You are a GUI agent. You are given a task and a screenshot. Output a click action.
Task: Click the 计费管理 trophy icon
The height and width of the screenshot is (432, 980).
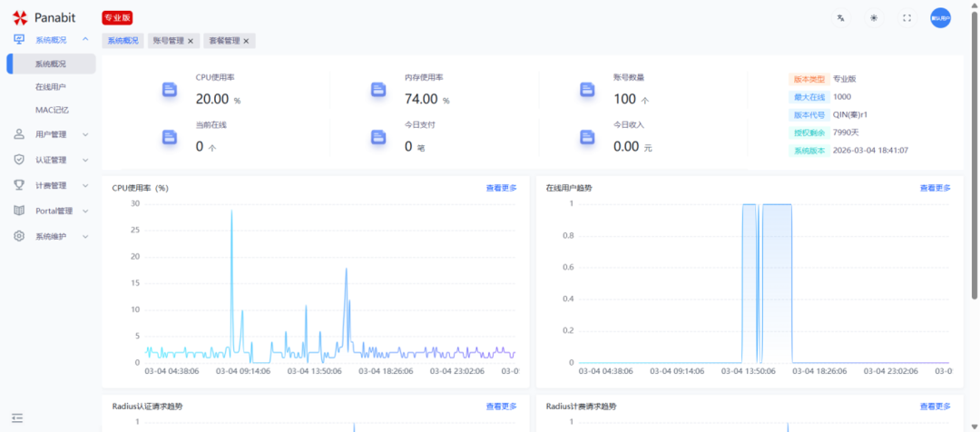19,185
